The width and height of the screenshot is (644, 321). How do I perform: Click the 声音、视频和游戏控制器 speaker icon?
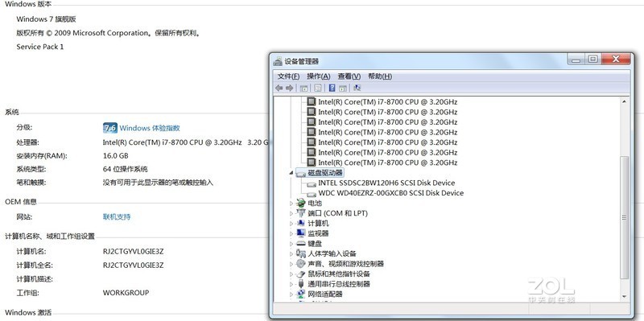(x=301, y=264)
